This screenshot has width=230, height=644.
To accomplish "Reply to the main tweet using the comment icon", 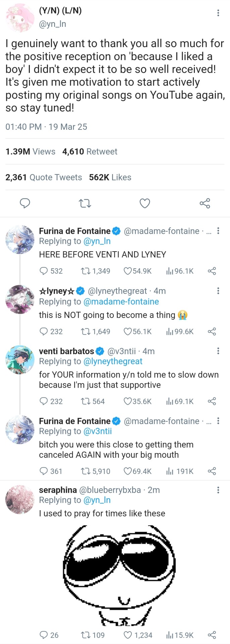I will click(x=25, y=203).
